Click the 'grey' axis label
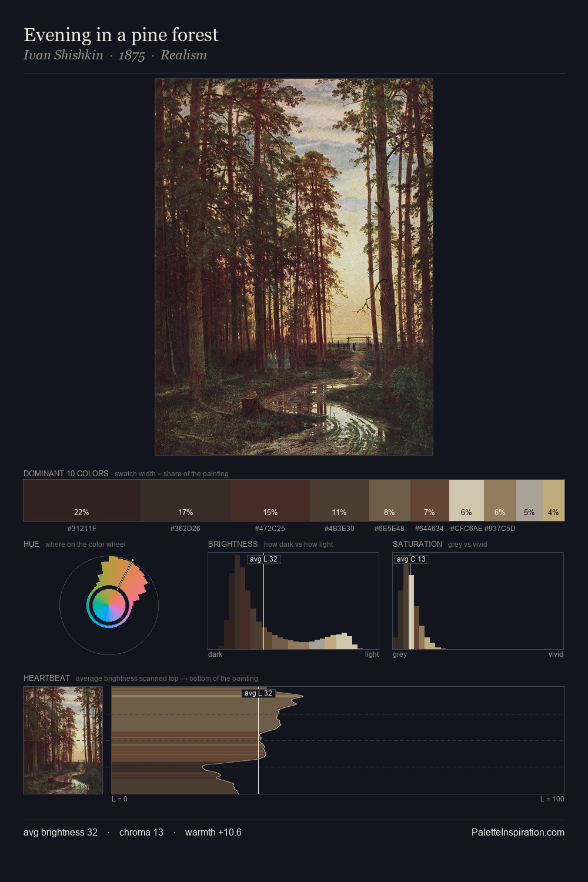Screen dimensions: 588x882 click(400, 654)
